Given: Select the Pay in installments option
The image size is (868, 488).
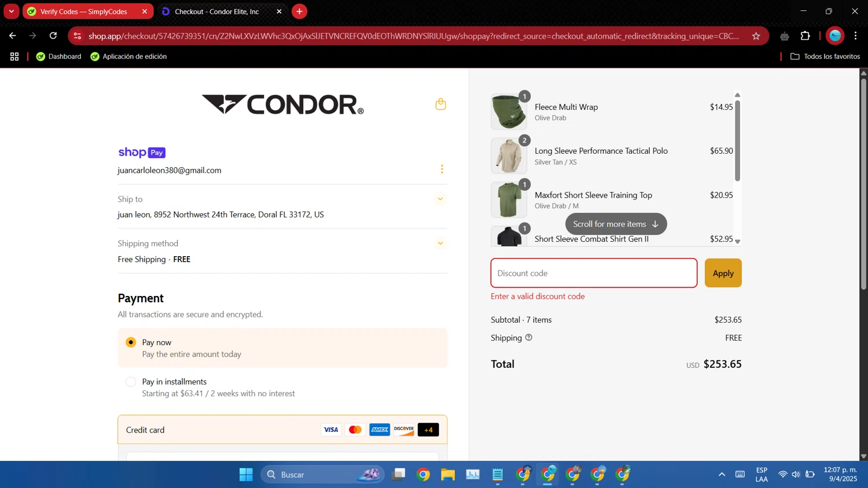Looking at the screenshot, I should click(282, 387).
